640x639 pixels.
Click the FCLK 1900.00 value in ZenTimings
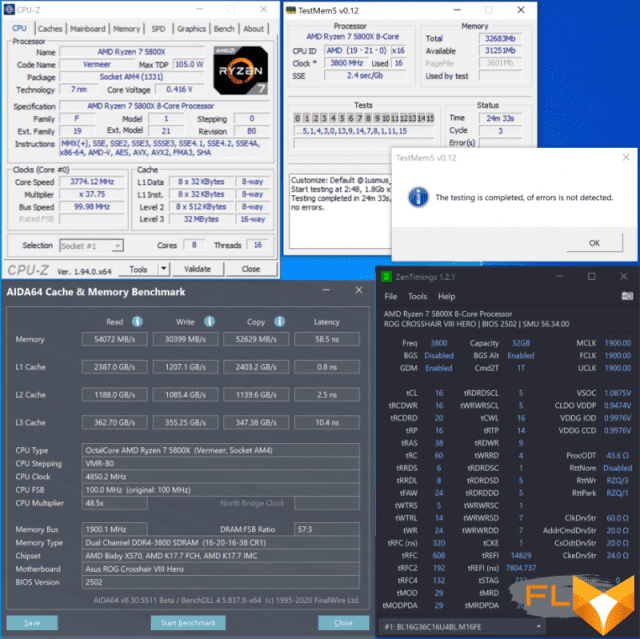click(x=618, y=355)
